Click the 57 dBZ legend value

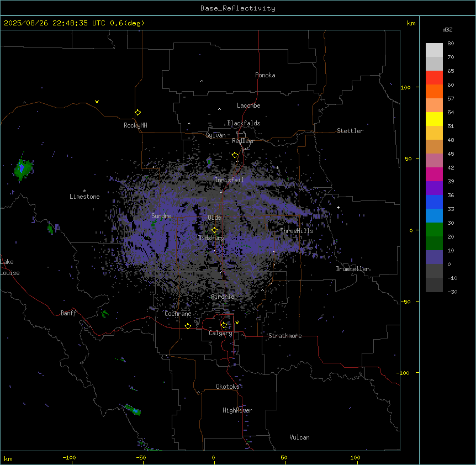pos(451,99)
